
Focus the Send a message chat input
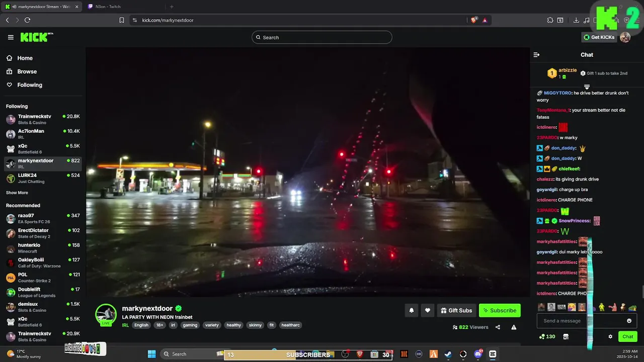pyautogui.click(x=587, y=321)
